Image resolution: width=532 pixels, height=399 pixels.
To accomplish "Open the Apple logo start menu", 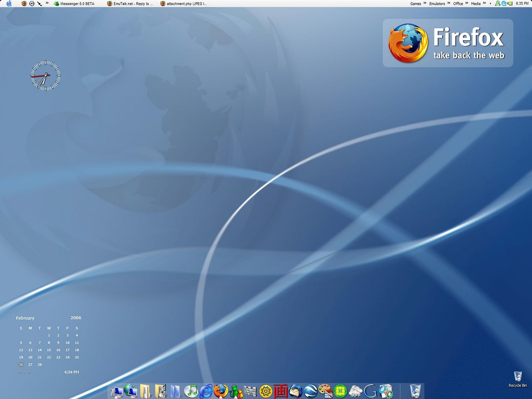I will click(x=9, y=3).
